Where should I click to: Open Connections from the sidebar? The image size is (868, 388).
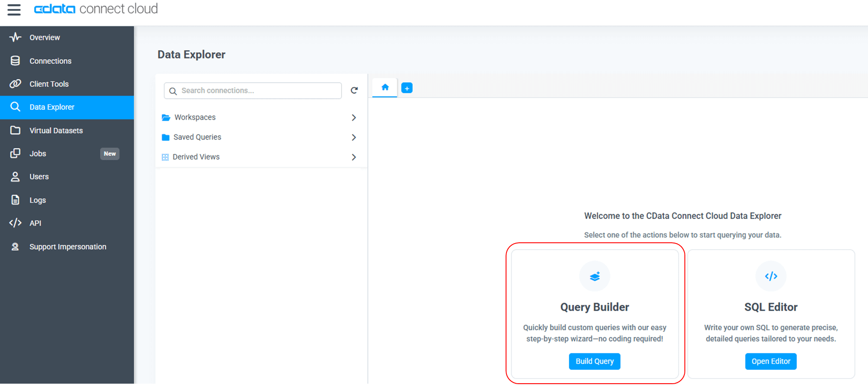[x=67, y=61]
